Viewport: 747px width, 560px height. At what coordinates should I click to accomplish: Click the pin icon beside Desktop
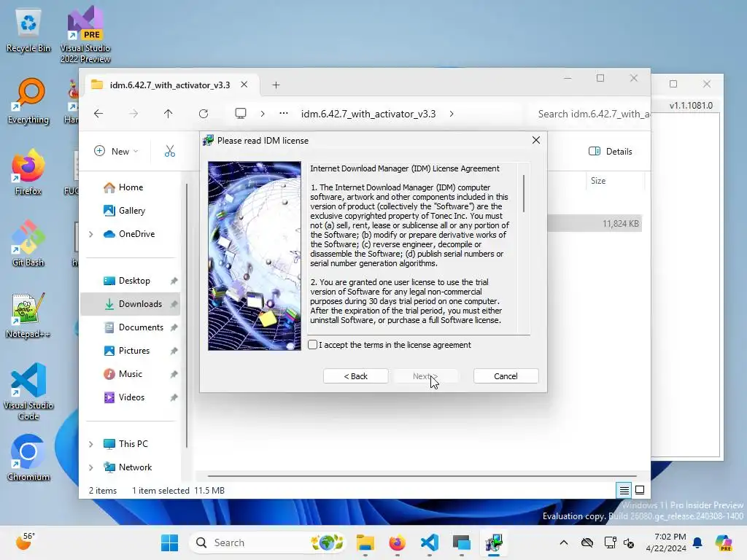(174, 281)
